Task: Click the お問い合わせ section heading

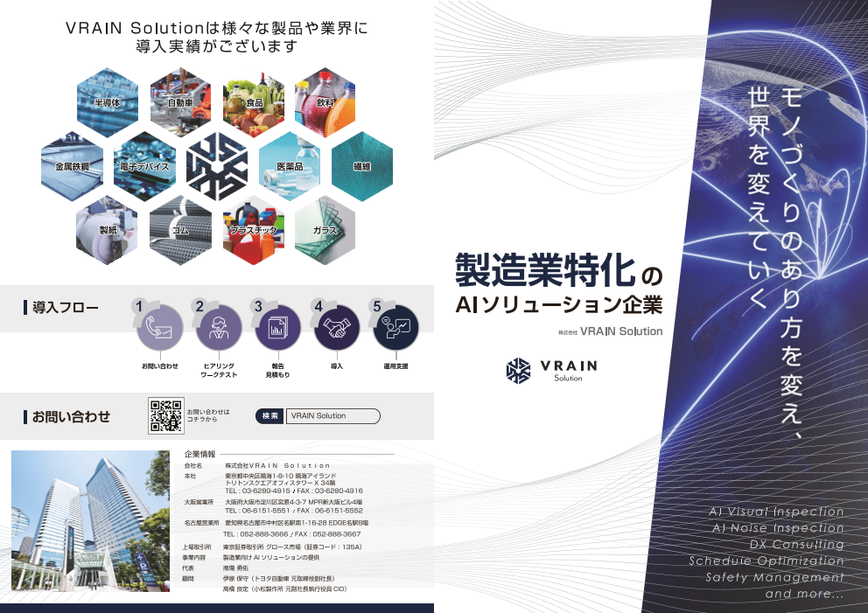Action: click(x=71, y=416)
